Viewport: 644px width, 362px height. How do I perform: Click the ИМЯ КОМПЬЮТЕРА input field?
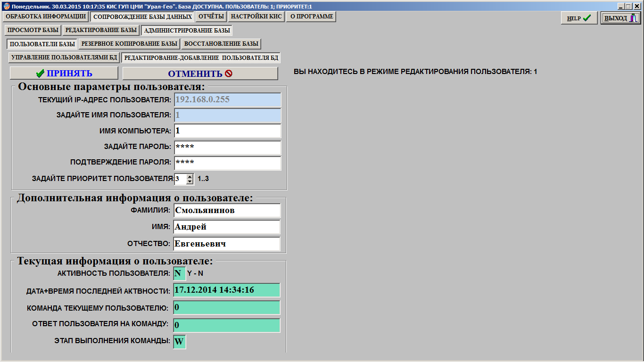pos(228,131)
